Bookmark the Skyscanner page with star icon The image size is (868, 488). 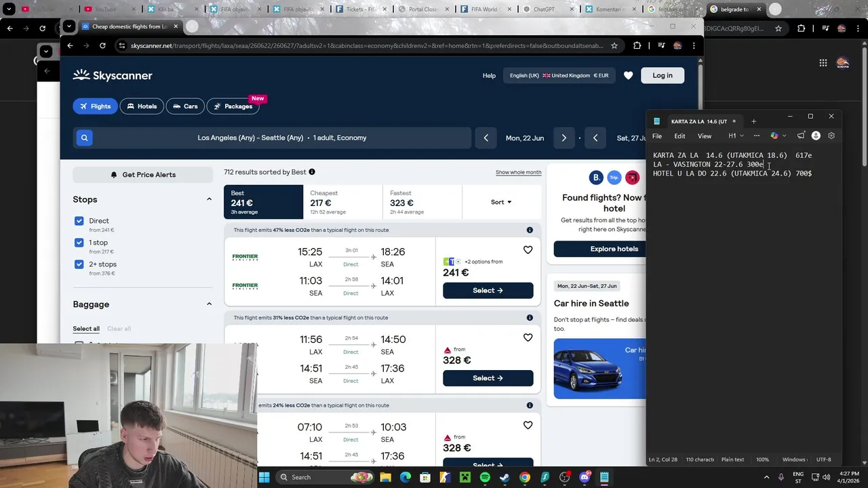[614, 45]
